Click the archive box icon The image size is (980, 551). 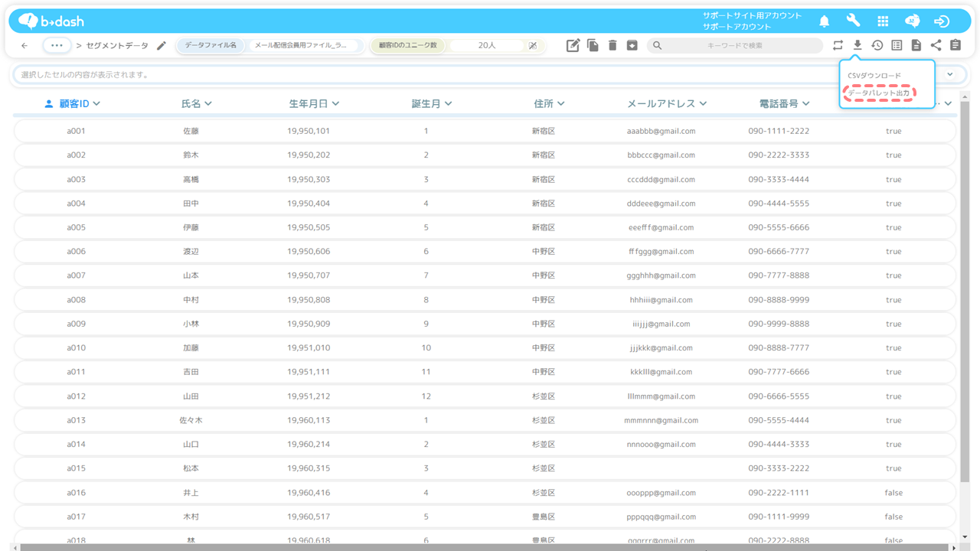pos(632,46)
